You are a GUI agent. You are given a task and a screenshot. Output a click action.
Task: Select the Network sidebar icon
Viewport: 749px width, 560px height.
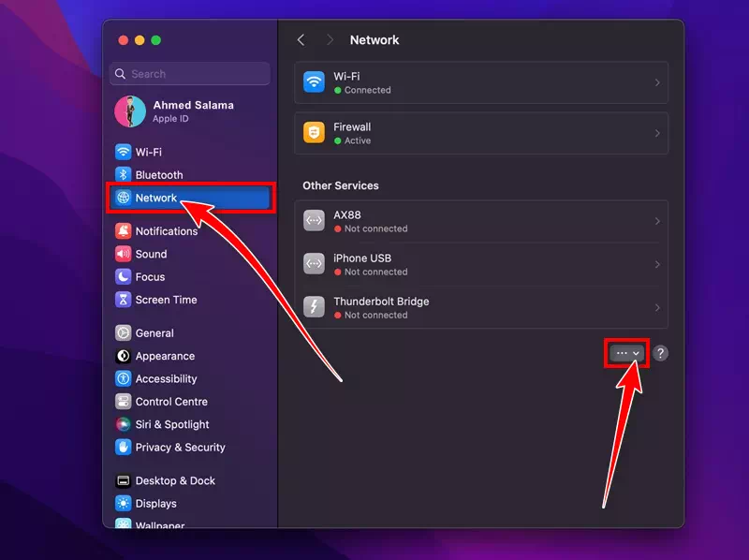point(123,198)
